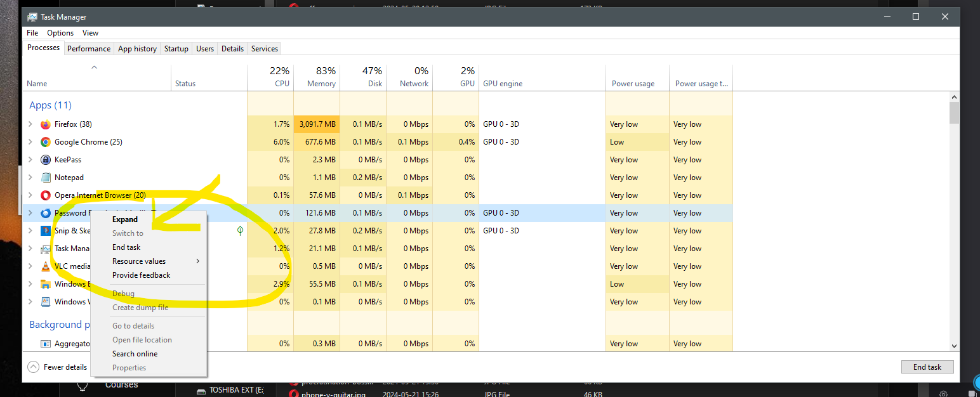Switch to the Services tab
Viewport: 980px width, 397px height.
pos(265,49)
